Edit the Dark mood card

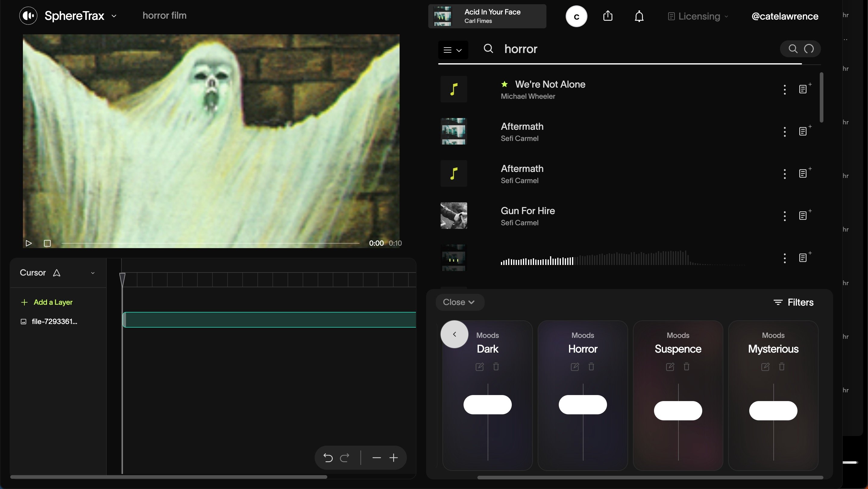[480, 366]
